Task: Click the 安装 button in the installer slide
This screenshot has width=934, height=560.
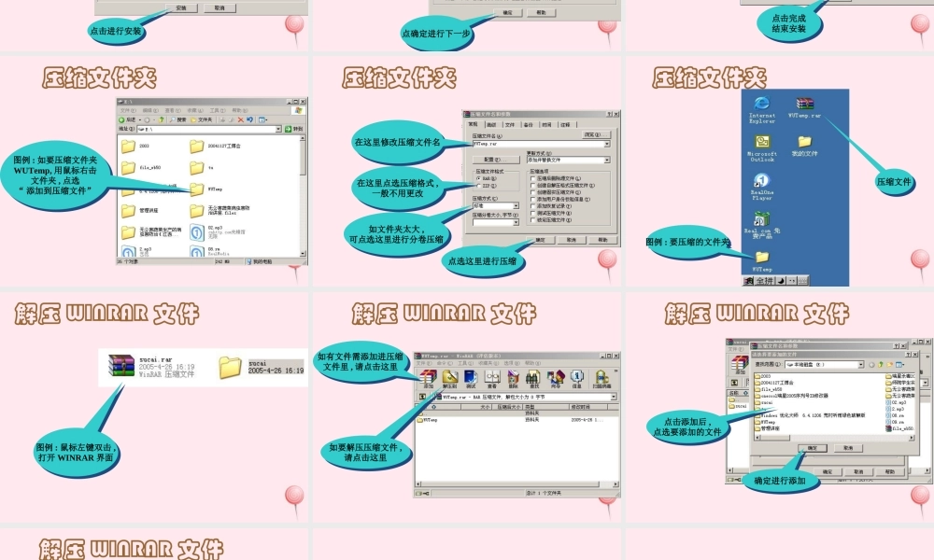Action: pos(182,7)
